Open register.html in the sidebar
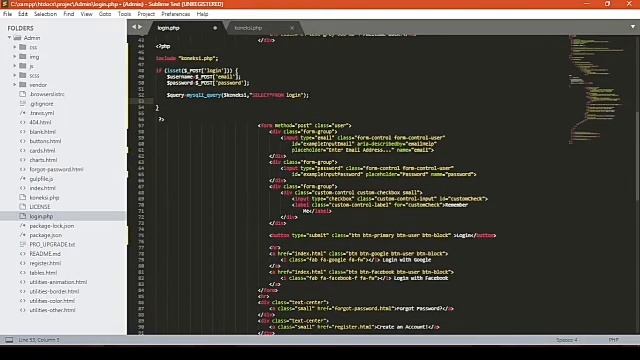 [45, 263]
